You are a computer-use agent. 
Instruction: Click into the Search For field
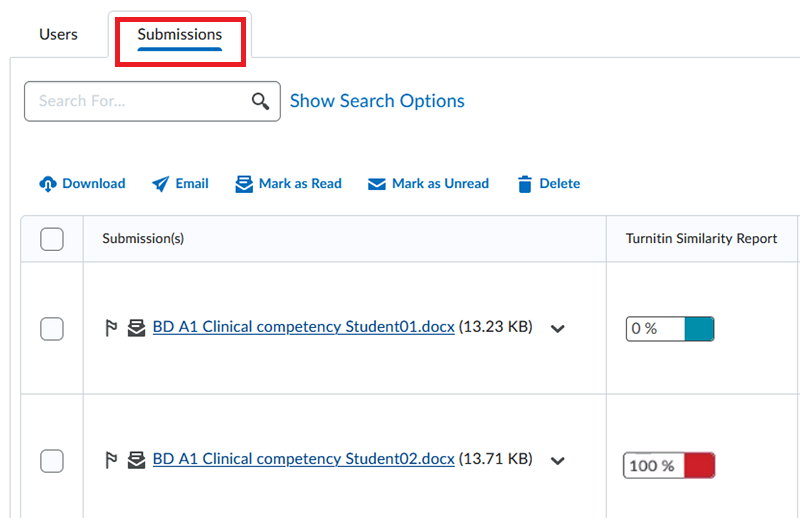coord(135,101)
